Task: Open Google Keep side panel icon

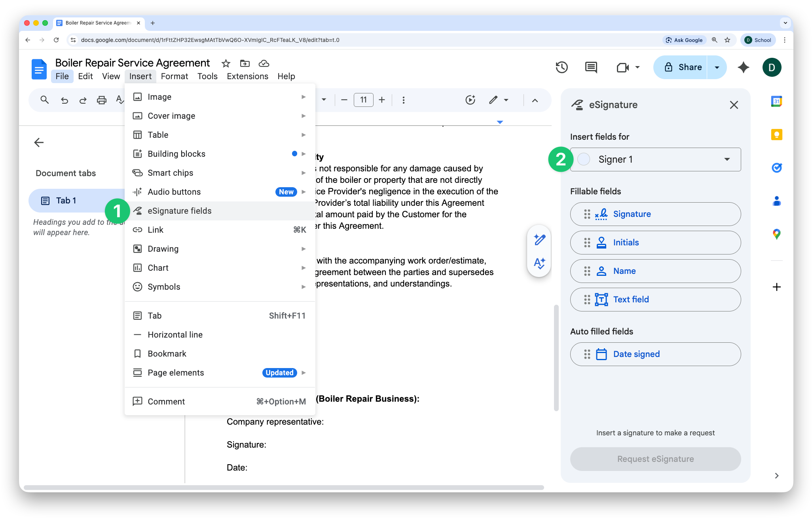Action: tap(776, 135)
